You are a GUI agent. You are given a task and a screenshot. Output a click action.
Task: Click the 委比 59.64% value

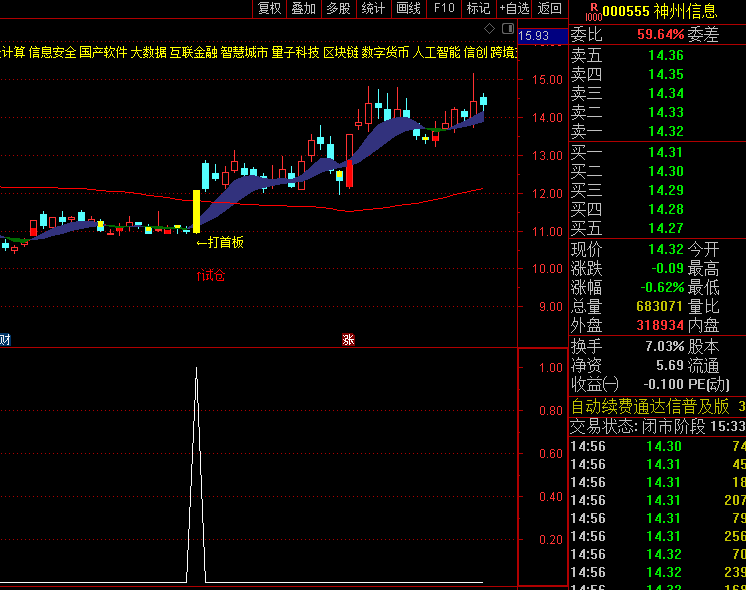tap(660, 35)
